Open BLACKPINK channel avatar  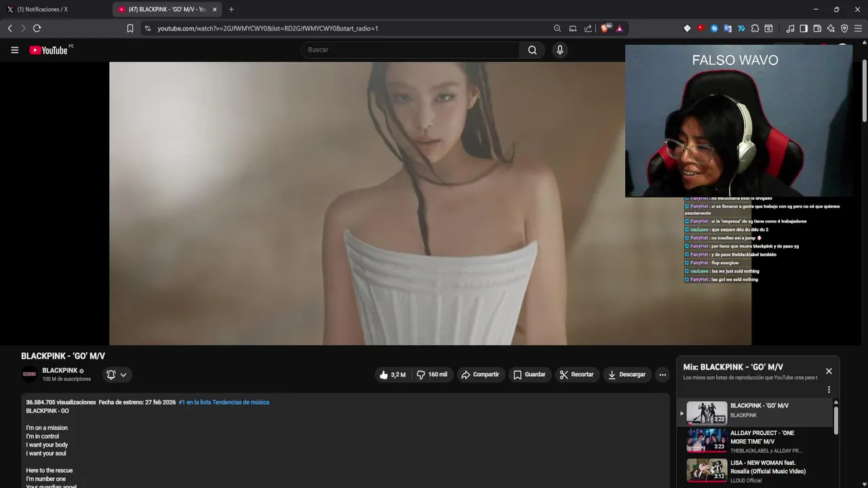point(29,374)
